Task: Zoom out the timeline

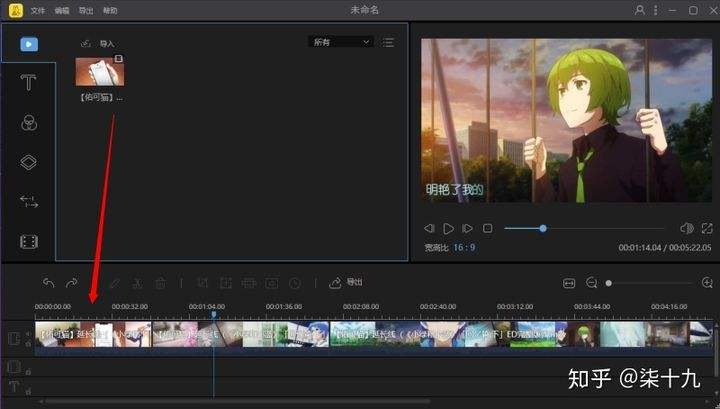Action: click(592, 283)
